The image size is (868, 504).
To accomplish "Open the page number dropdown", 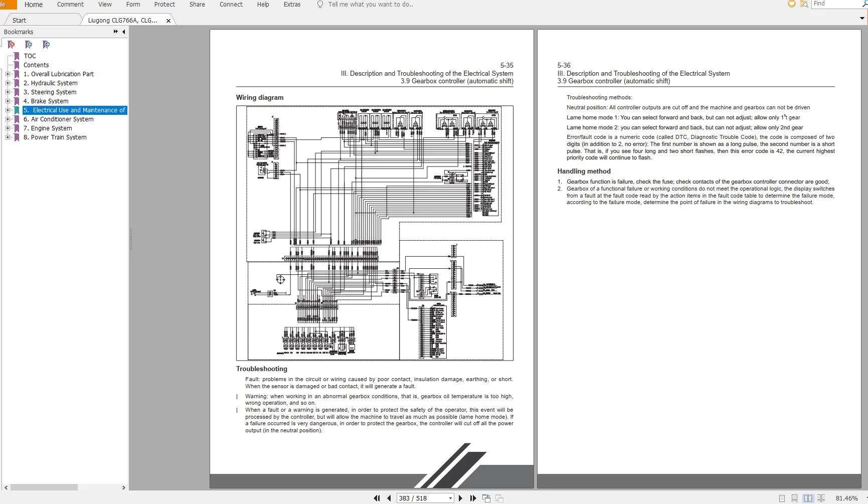I will tap(450, 498).
